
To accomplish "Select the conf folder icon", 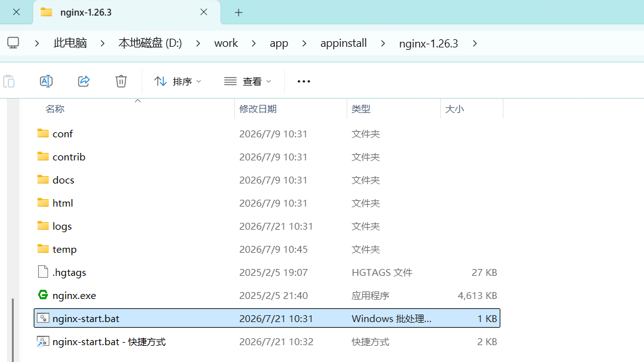I will [43, 133].
